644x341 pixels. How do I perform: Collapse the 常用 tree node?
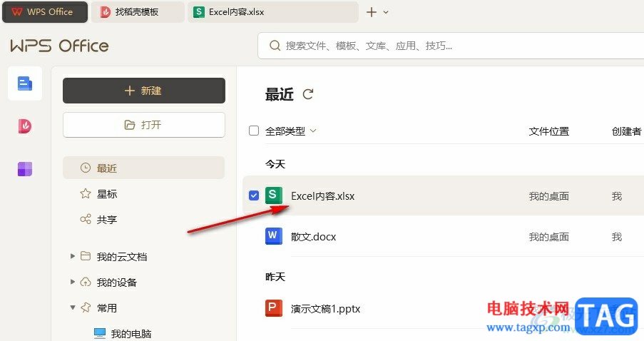pyautogui.click(x=72, y=307)
